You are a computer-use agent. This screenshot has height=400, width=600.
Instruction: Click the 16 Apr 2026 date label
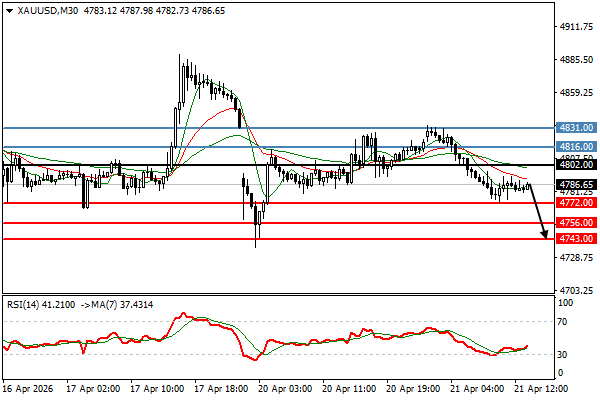(x=28, y=386)
